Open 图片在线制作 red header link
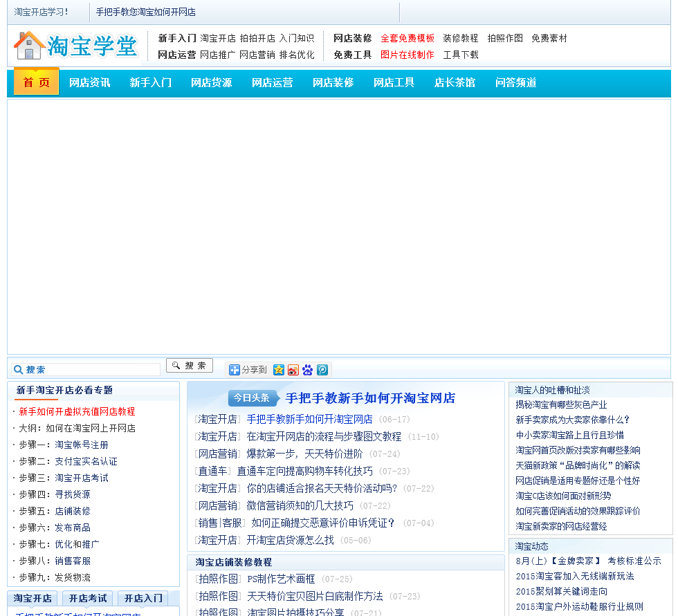 pyautogui.click(x=407, y=55)
